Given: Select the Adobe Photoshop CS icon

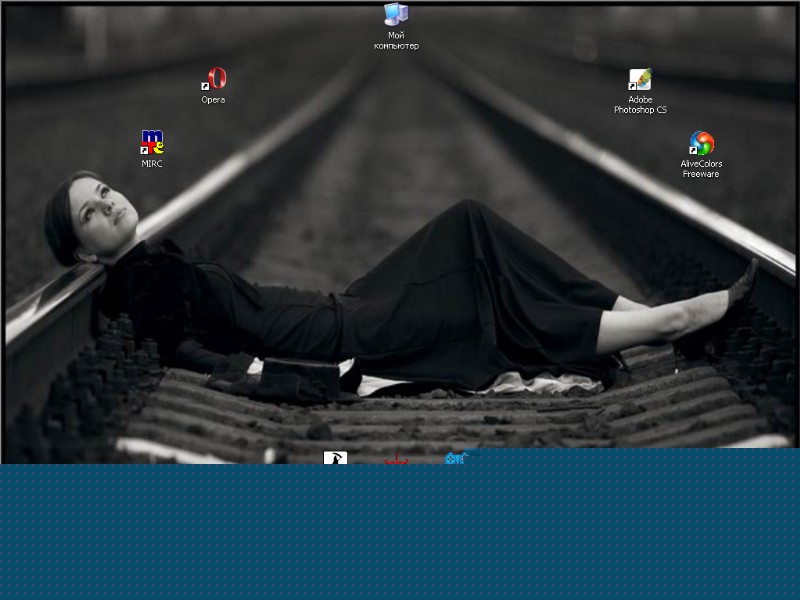Looking at the screenshot, I should (x=640, y=80).
